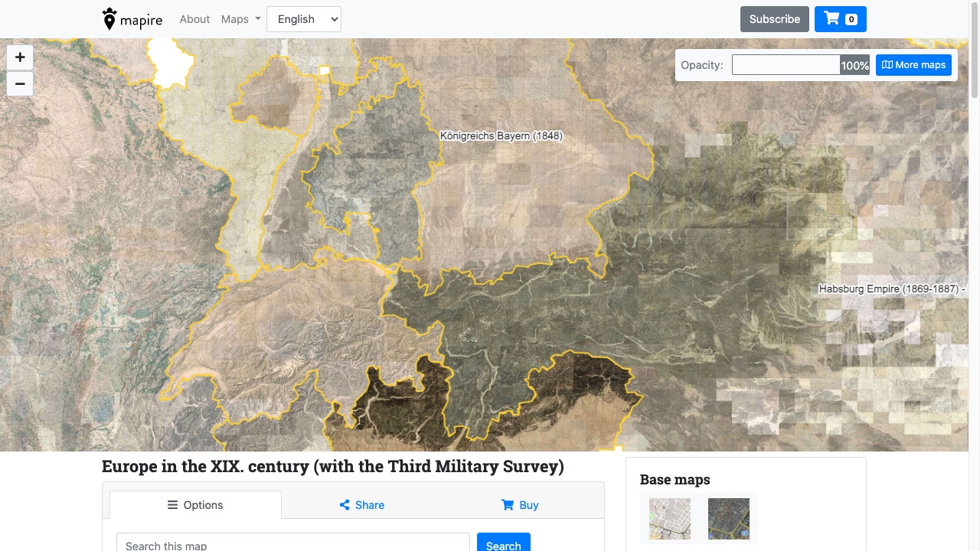The height and width of the screenshot is (551, 980).
Task: Click the Search this map field
Action: click(x=292, y=544)
